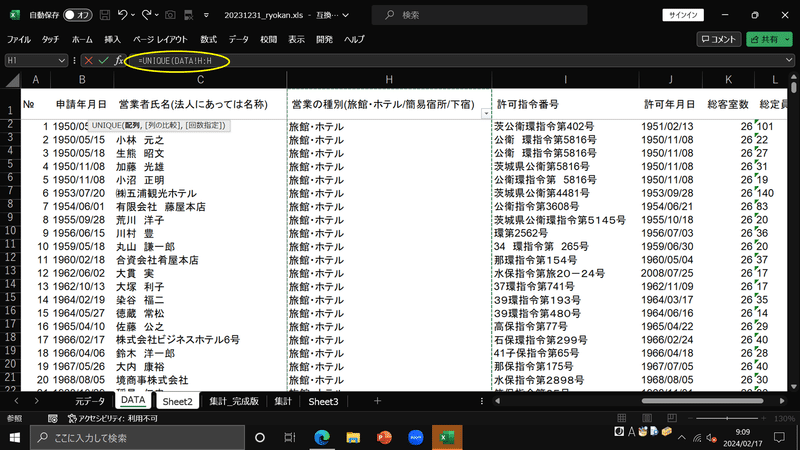Screen dimensions: 800x450
Task: Expand the file name compatibility mode dropdown
Action: 346,15
